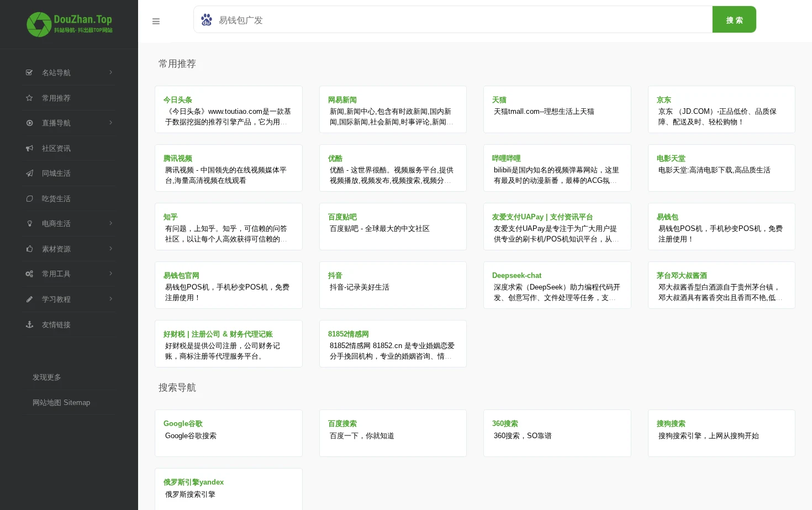Open the 百度搜索 search card
The width and height of the screenshot is (812, 510).
point(393,433)
